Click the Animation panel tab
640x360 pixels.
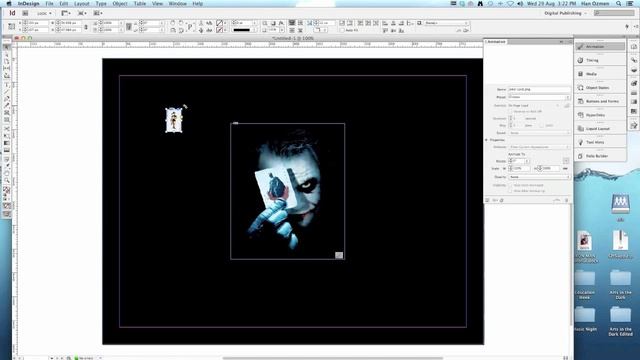[496, 42]
